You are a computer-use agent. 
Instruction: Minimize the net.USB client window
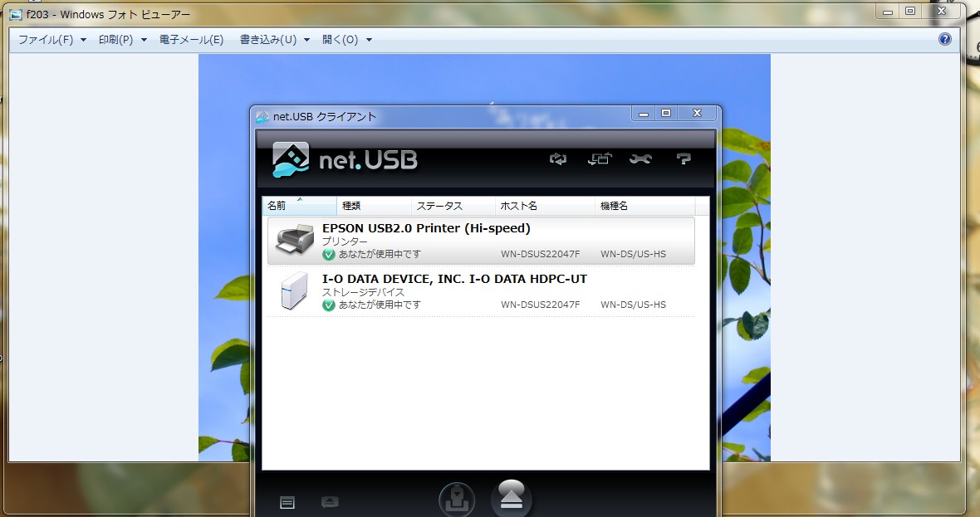click(643, 114)
